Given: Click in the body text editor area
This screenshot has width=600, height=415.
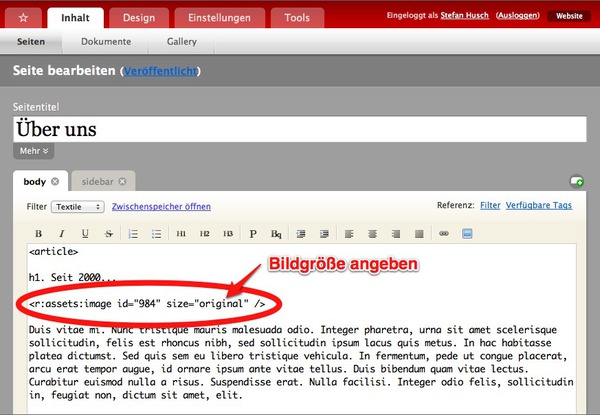Looking at the screenshot, I should [302, 329].
